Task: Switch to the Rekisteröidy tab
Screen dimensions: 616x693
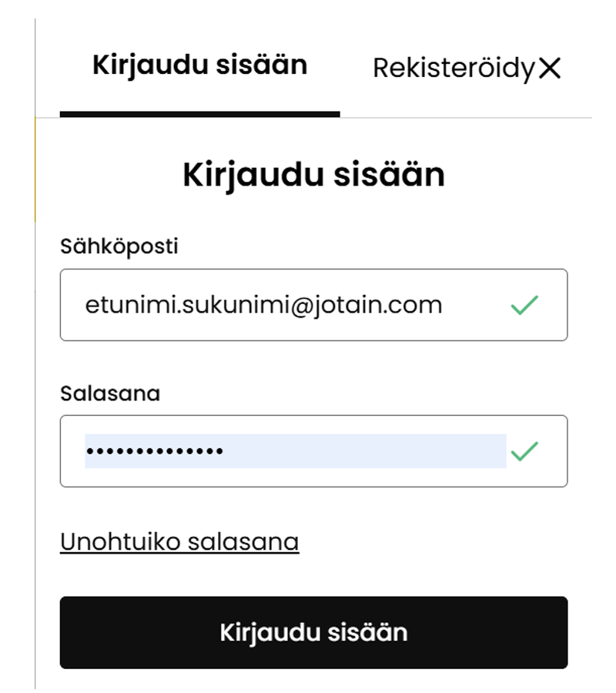Action: coord(453,69)
